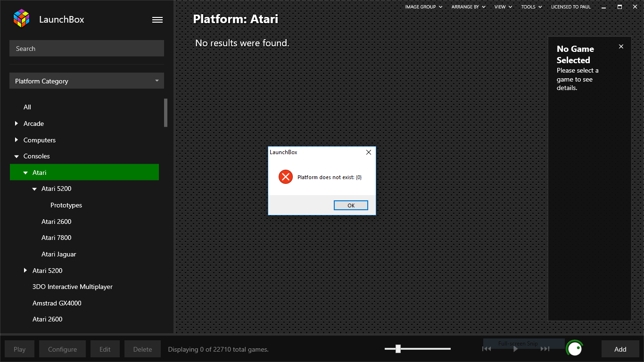Click the 'Platform does not exist: {0}' message
The height and width of the screenshot is (362, 644).
[x=330, y=177]
